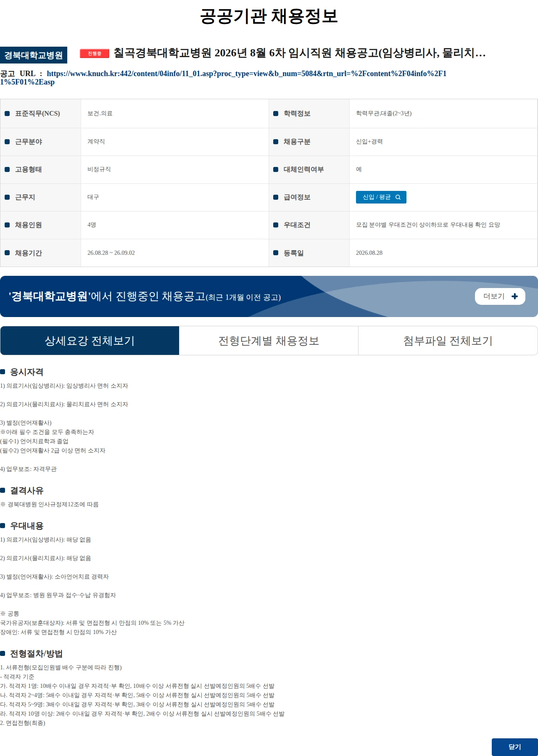Switch to 첨부파일 전체보기 tab
Viewport: 538px width, 756px height.
click(448, 341)
